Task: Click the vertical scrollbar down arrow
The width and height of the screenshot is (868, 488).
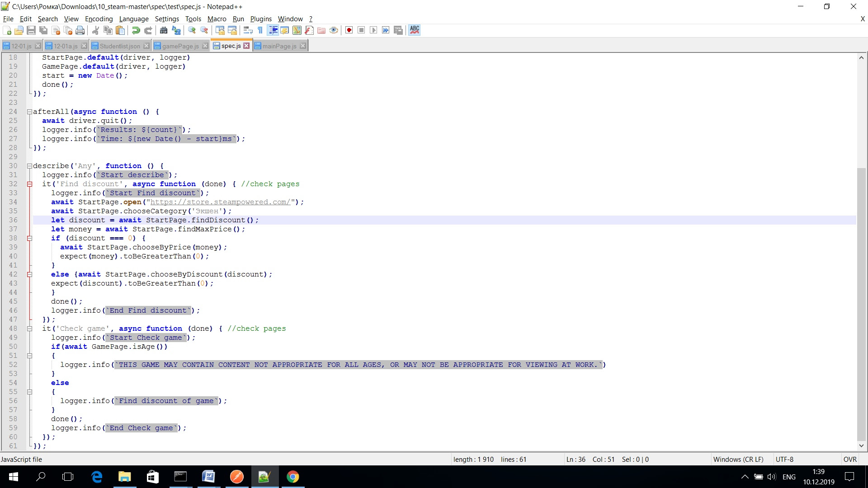Action: coord(861,446)
